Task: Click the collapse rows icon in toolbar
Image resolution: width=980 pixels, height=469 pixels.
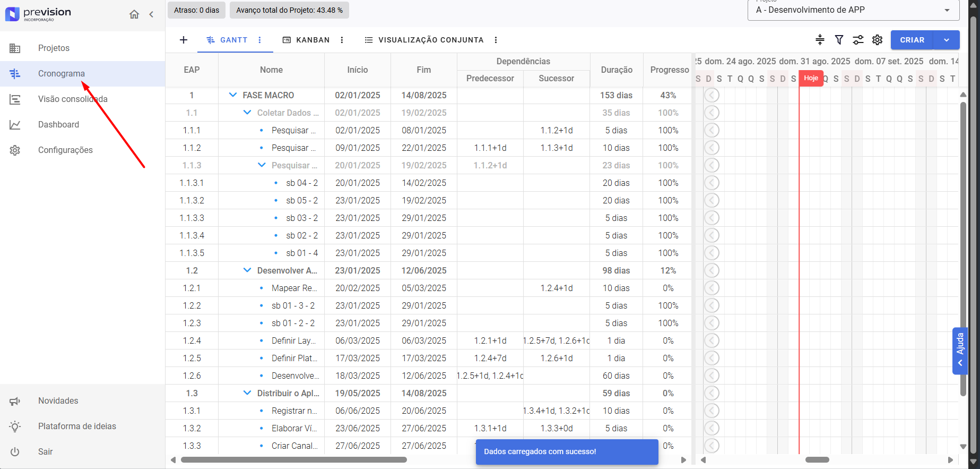Action: [x=820, y=40]
